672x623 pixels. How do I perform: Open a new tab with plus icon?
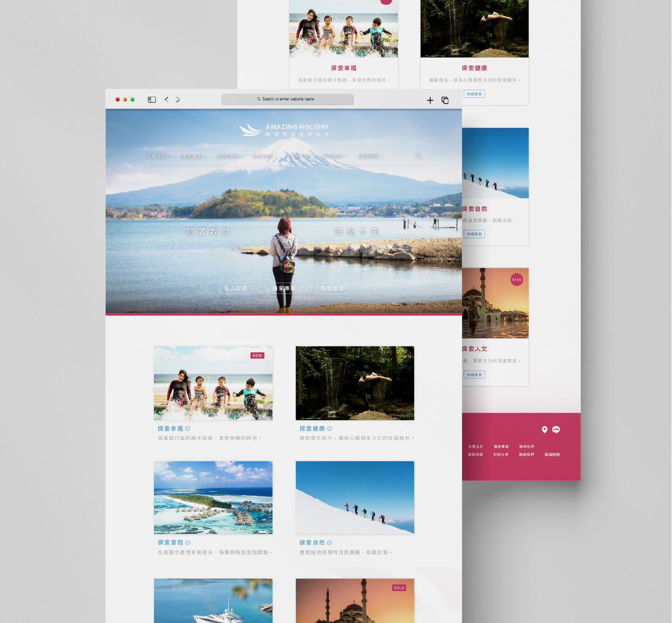coord(430,100)
